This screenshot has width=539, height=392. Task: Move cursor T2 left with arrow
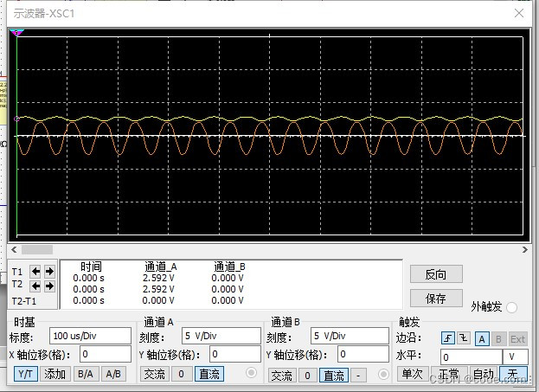pos(35,286)
